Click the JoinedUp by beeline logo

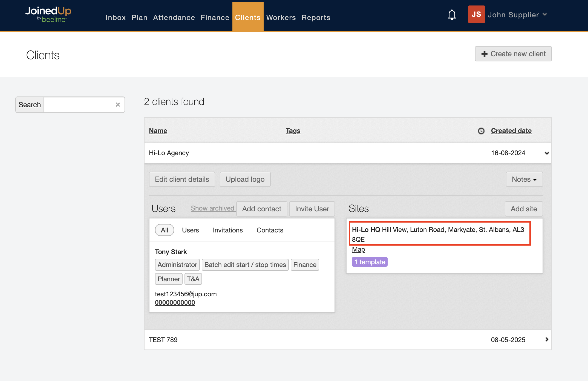[48, 15]
